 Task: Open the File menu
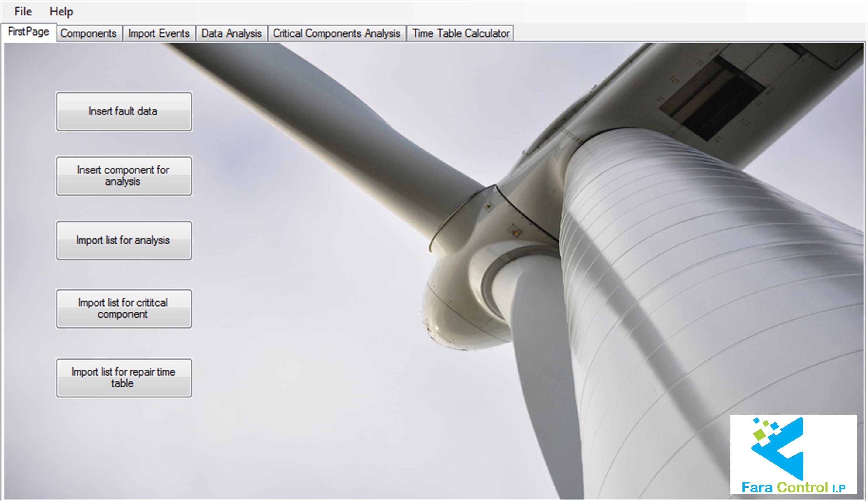coord(23,12)
